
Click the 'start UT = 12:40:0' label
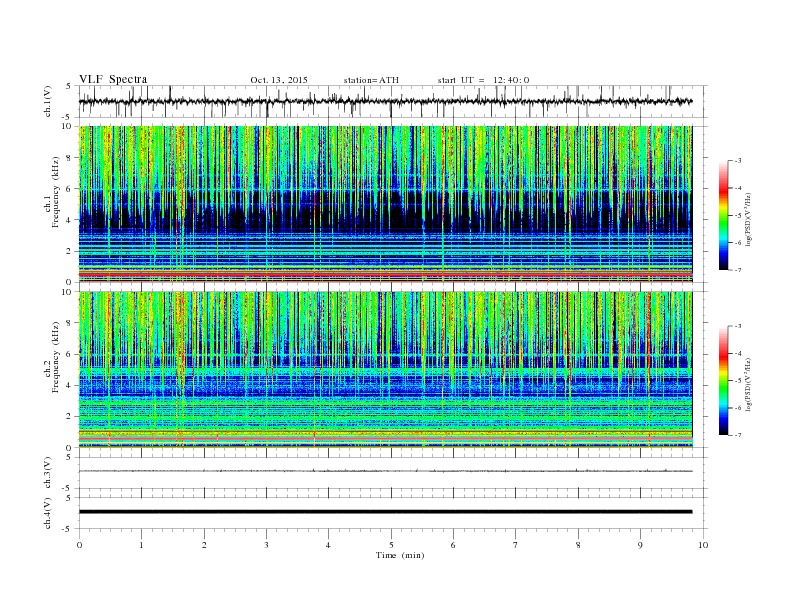[x=483, y=80]
